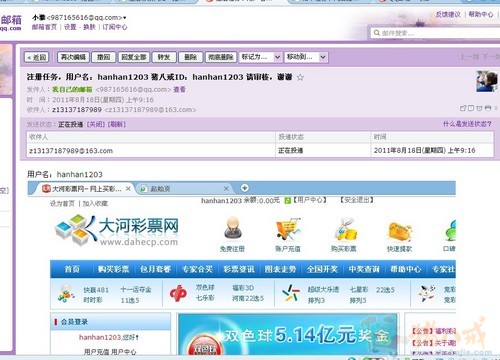
Task: Click the [关闭] delivery status link
Action: pyautogui.click(x=95, y=124)
